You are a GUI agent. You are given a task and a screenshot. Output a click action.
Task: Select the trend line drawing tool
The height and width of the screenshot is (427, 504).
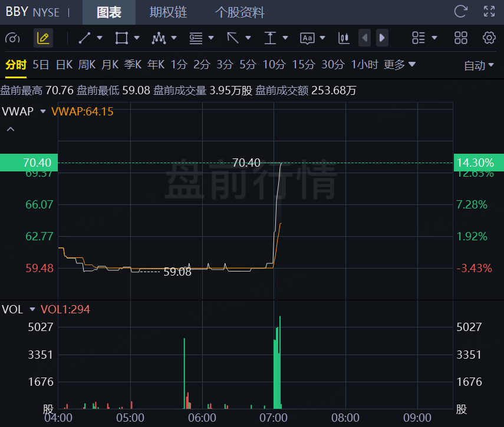tap(84, 38)
